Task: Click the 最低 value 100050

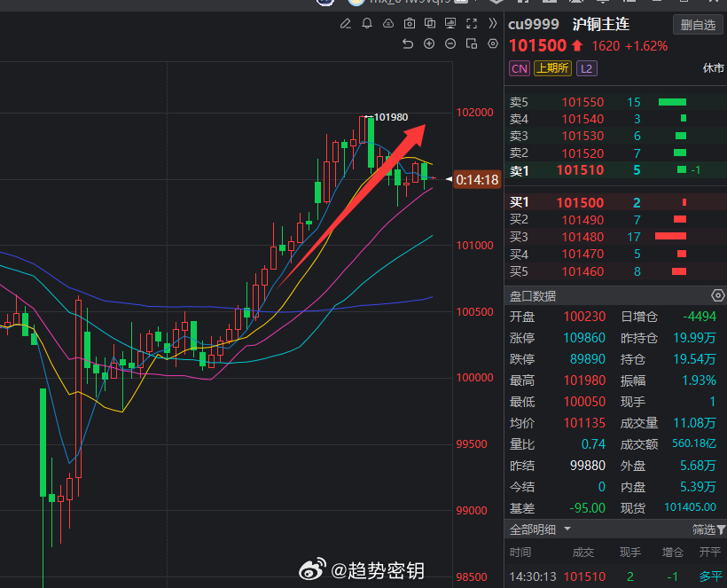Action: (x=584, y=402)
